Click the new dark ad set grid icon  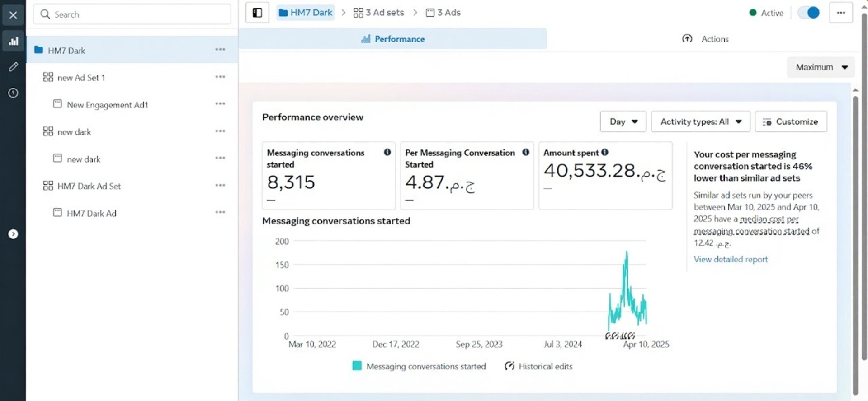(x=48, y=131)
